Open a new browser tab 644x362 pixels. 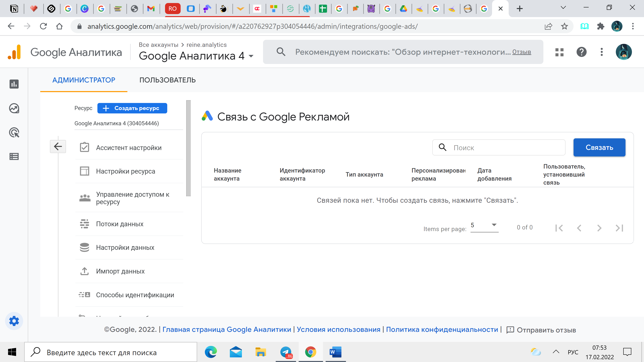click(519, 9)
